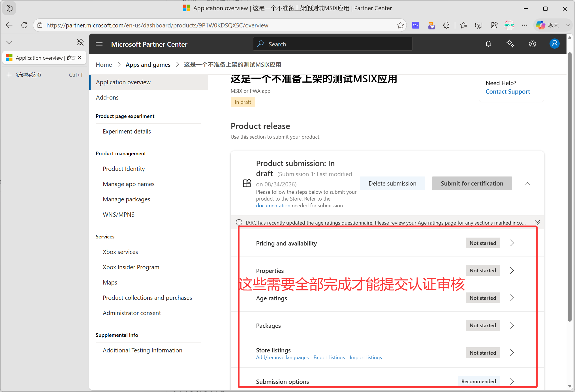Close the Application overview tab
The image size is (575, 392).
[80, 57]
